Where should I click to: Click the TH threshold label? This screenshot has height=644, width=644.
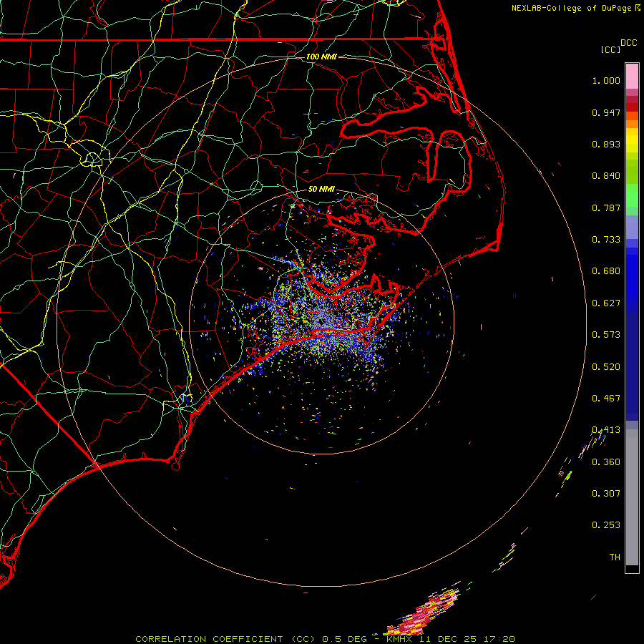coord(615,557)
